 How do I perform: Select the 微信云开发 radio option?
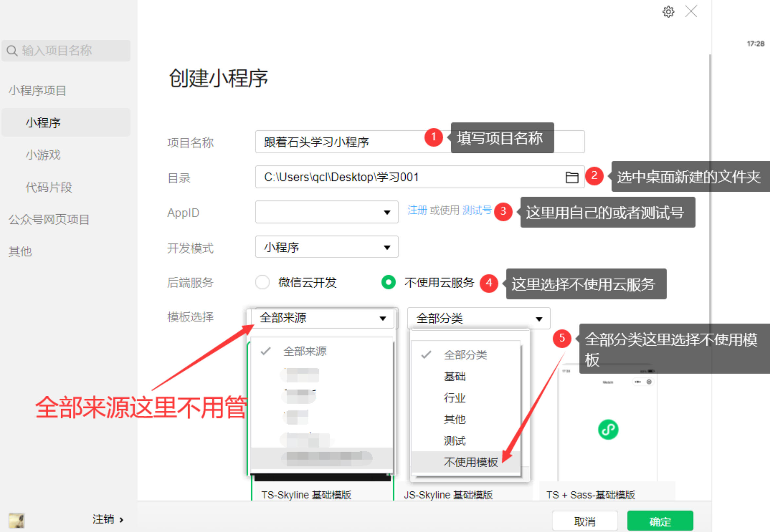pos(262,282)
